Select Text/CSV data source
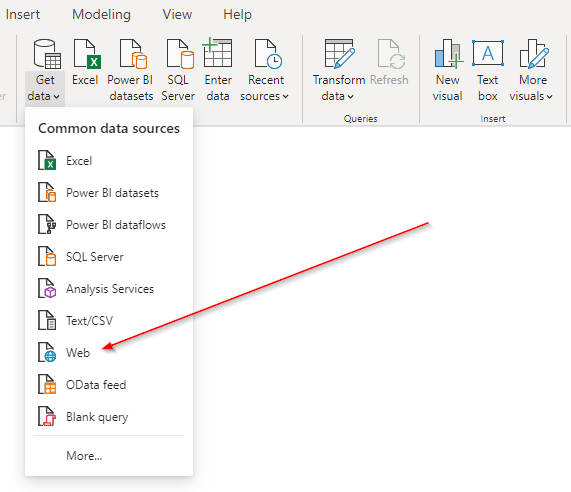Viewport: 571px width, 492px height. [x=109, y=321]
